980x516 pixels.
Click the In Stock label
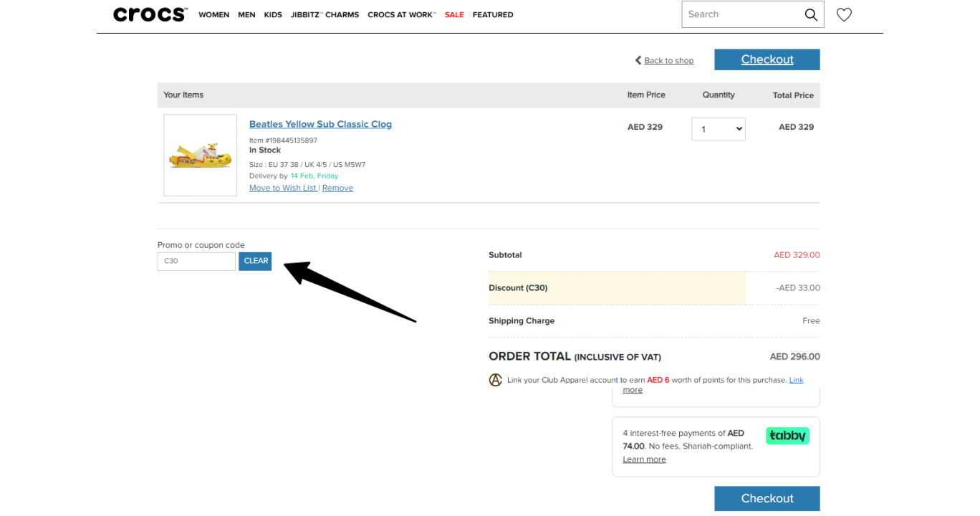pyautogui.click(x=265, y=150)
